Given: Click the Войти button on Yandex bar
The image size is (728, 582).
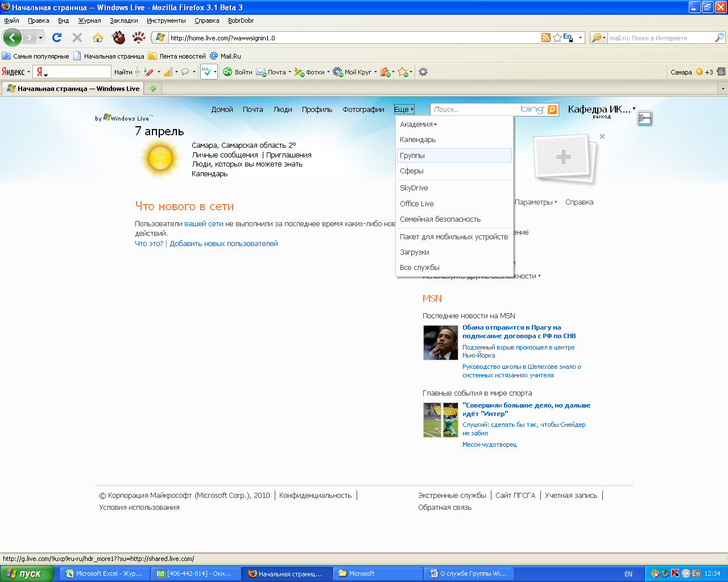Looking at the screenshot, I should coord(238,72).
